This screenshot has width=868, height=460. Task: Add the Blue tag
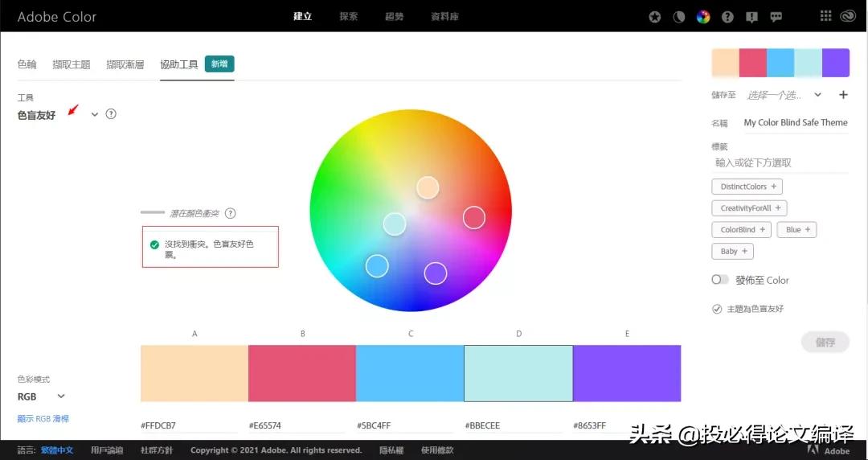(x=796, y=229)
